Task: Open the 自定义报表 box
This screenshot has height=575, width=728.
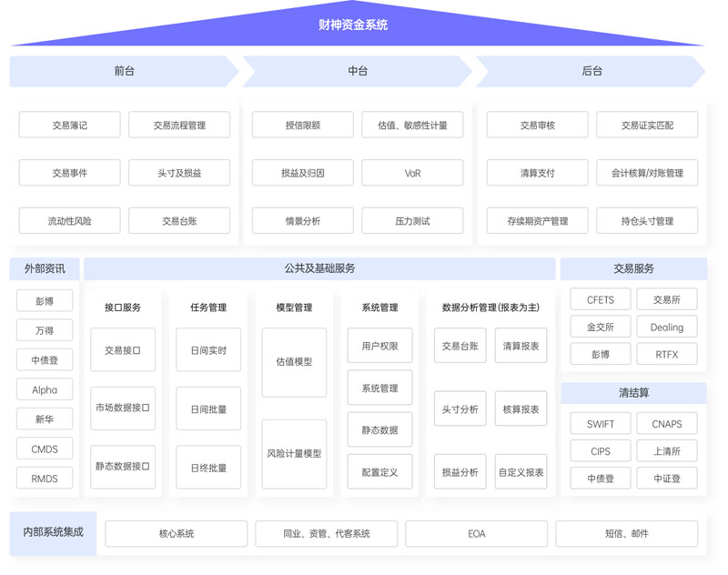Action: pyautogui.click(x=521, y=472)
